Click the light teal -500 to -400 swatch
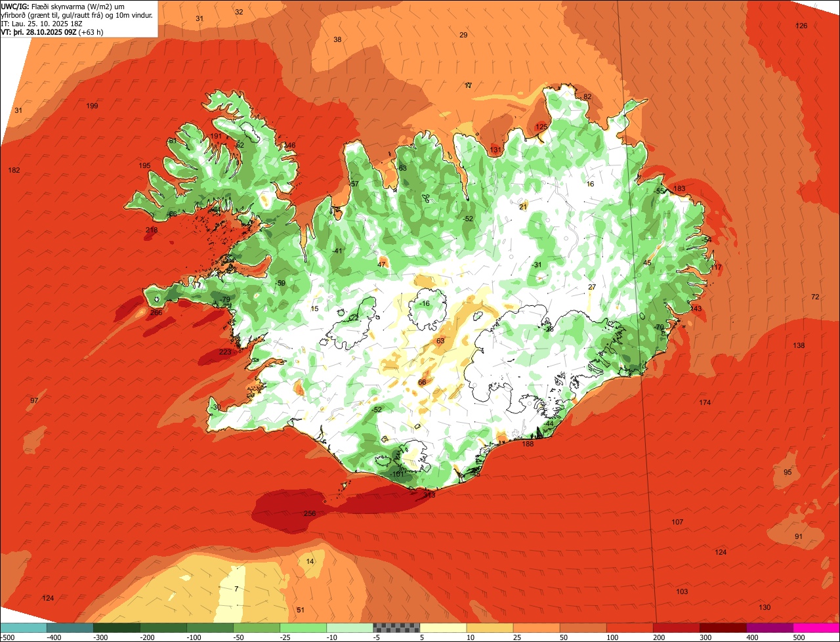 point(24,628)
